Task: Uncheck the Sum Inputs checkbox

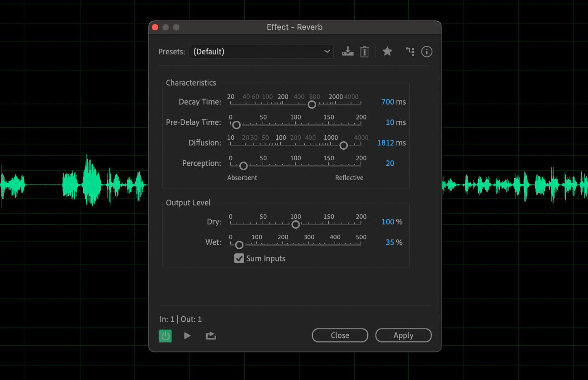Action: pyautogui.click(x=239, y=258)
